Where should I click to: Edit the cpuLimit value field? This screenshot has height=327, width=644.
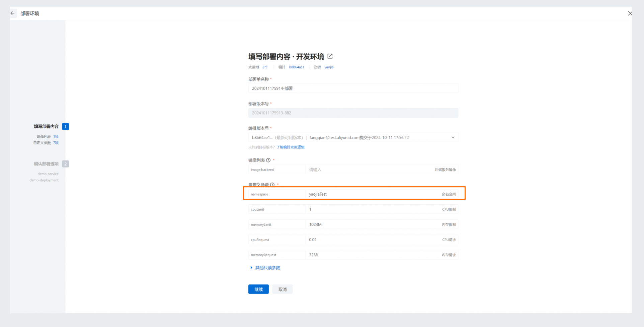(x=372, y=209)
